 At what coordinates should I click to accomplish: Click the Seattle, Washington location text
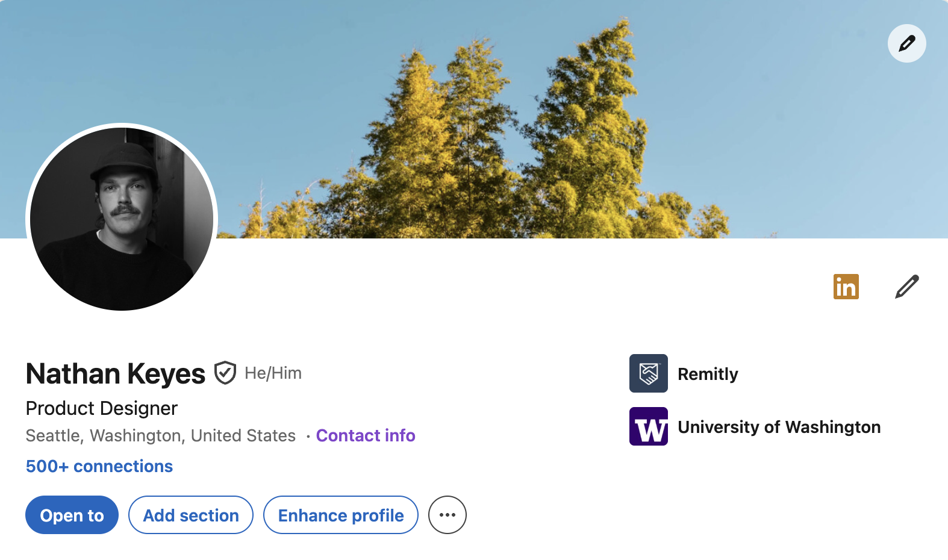click(160, 435)
